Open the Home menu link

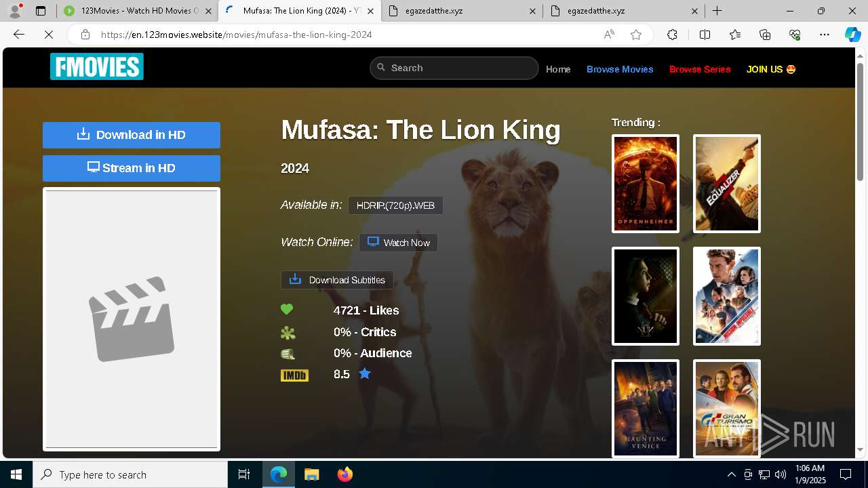(558, 69)
